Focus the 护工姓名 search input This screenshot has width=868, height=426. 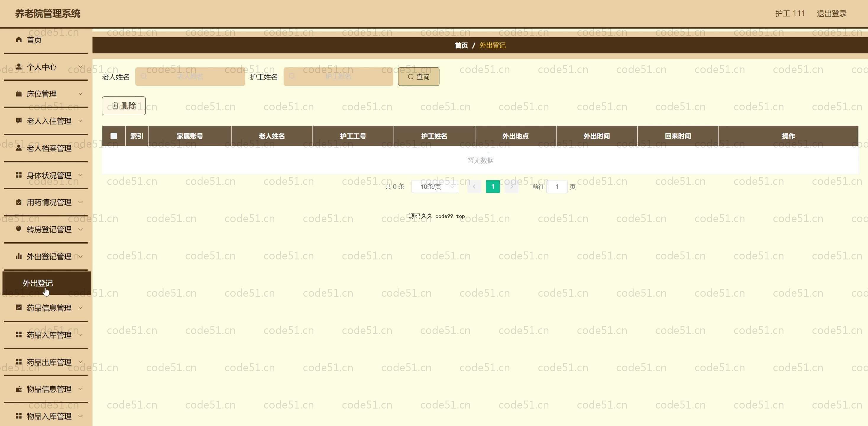[x=338, y=77]
